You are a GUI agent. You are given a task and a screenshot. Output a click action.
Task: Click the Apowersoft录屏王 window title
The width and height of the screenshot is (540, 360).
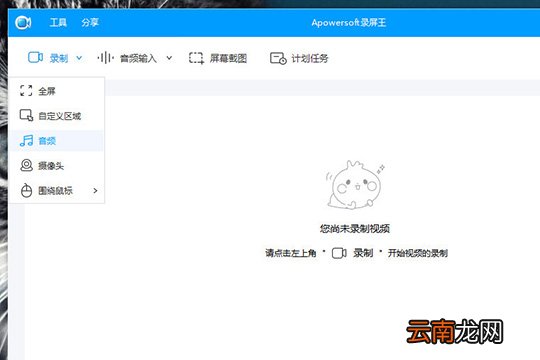point(349,23)
